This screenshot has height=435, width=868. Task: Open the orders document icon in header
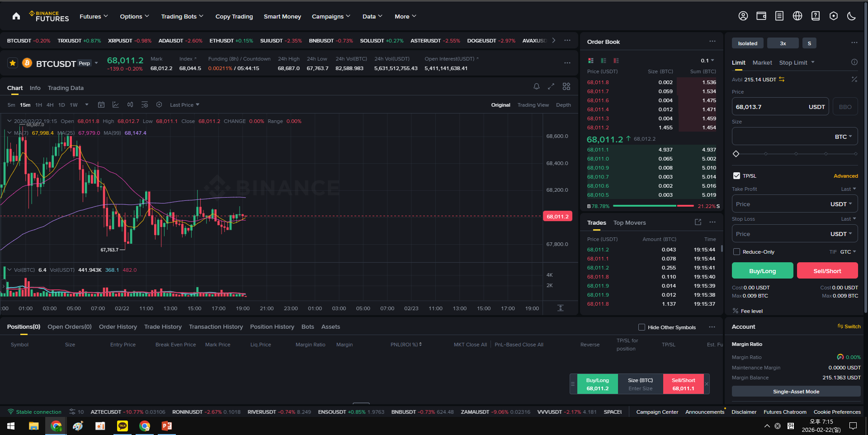coord(779,16)
